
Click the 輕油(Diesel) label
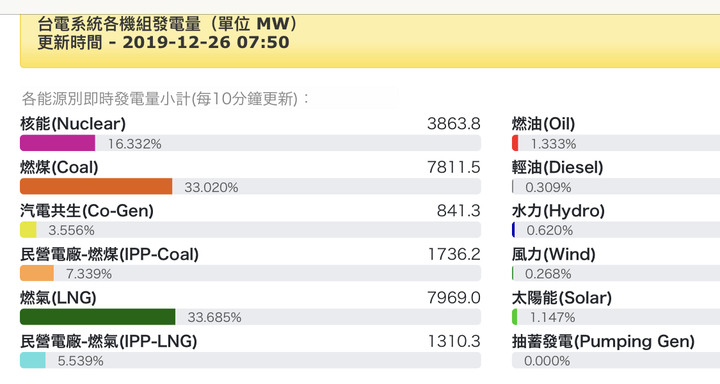557,167
